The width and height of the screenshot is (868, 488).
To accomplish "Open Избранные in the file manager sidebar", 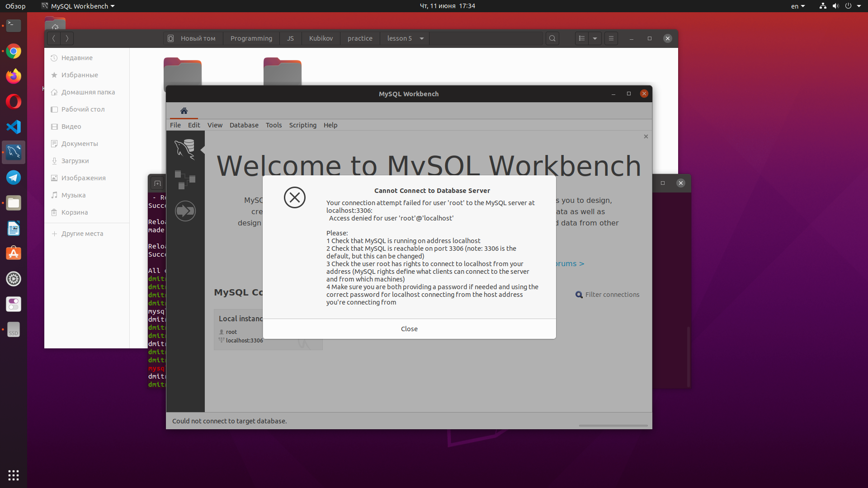I will (x=87, y=75).
